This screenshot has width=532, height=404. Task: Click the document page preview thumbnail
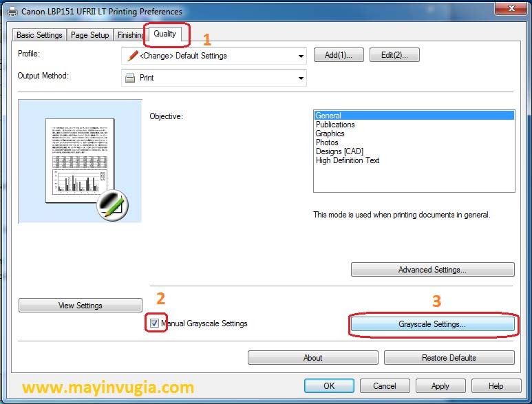[80, 161]
